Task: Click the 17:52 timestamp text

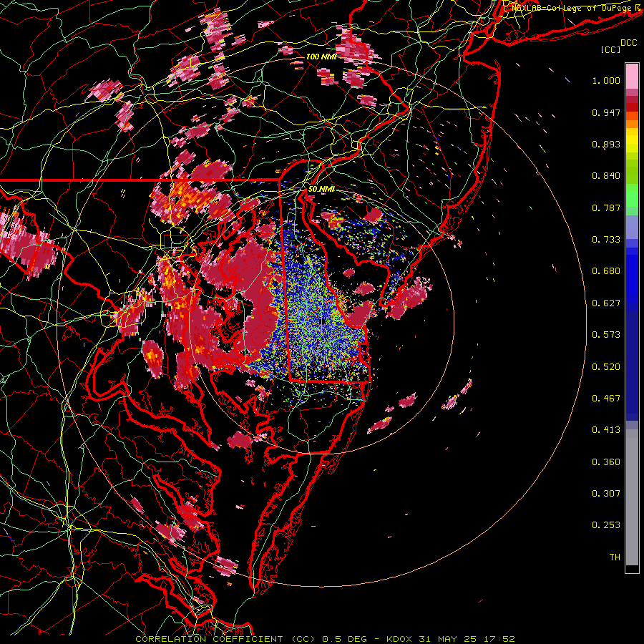Action: (x=499, y=639)
